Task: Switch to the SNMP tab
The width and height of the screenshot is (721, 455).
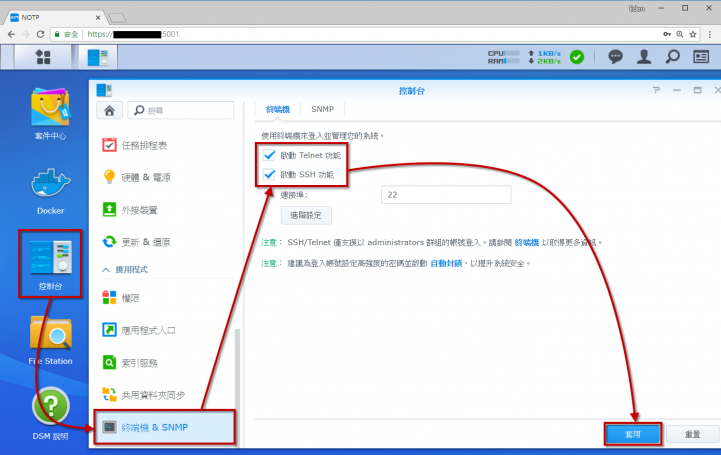Action: (x=322, y=109)
